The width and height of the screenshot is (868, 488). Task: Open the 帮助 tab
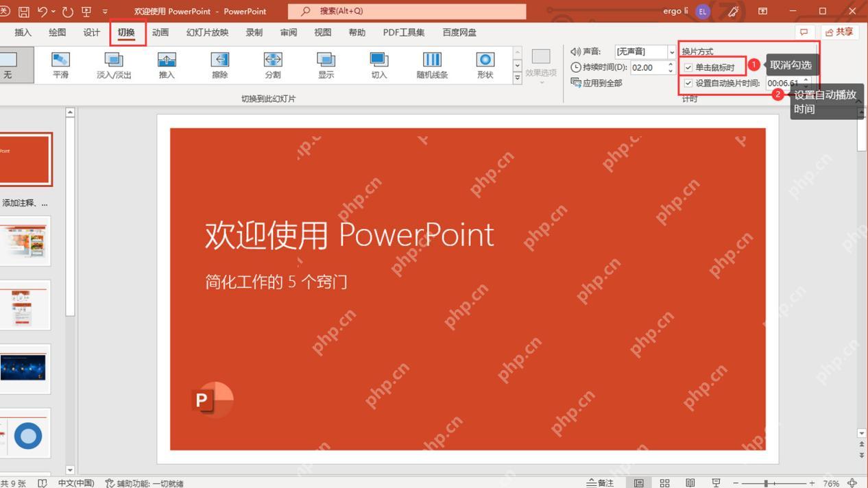click(x=357, y=32)
